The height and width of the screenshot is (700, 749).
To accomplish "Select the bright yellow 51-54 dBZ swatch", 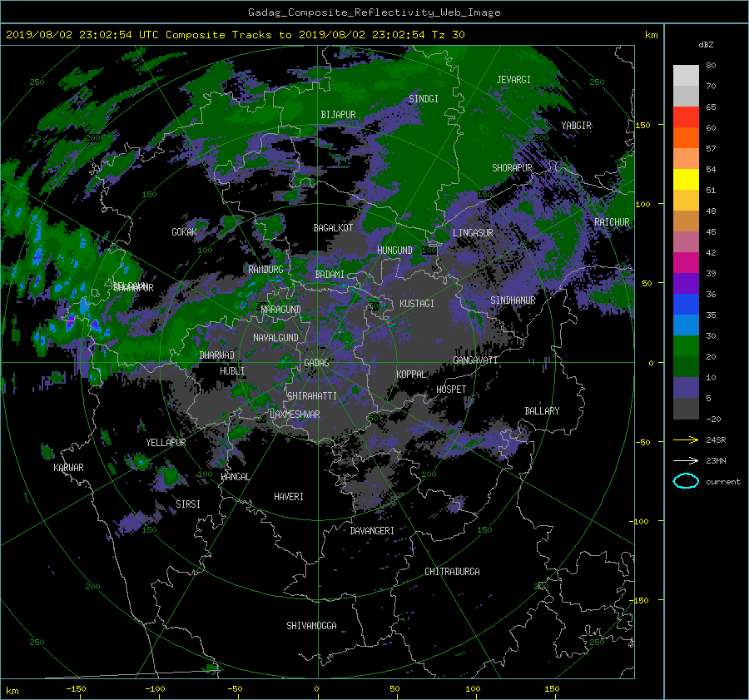I will [x=686, y=180].
